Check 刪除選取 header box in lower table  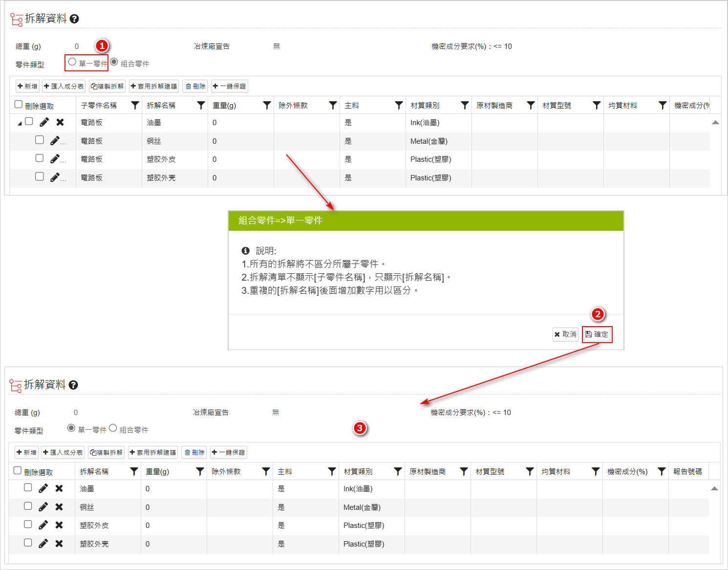click(x=18, y=471)
